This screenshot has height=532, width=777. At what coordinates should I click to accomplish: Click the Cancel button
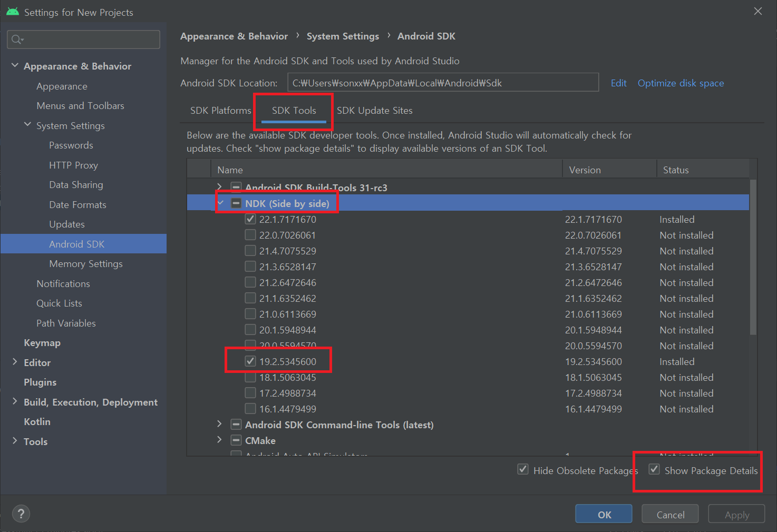coord(670,514)
